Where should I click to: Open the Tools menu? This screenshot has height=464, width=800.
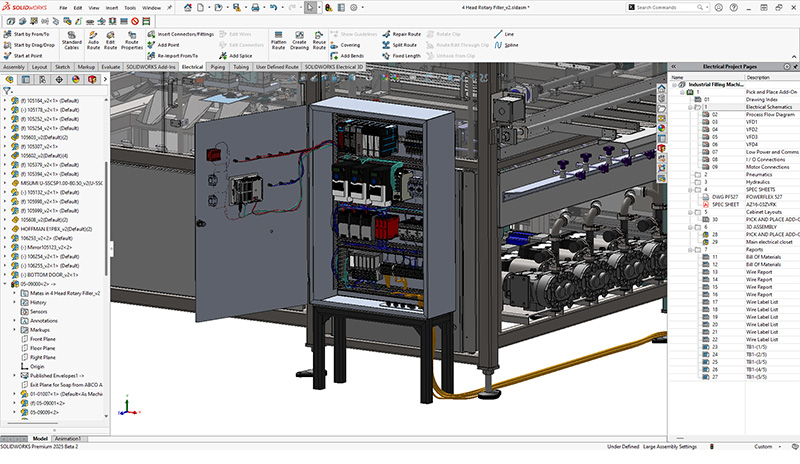[130, 8]
